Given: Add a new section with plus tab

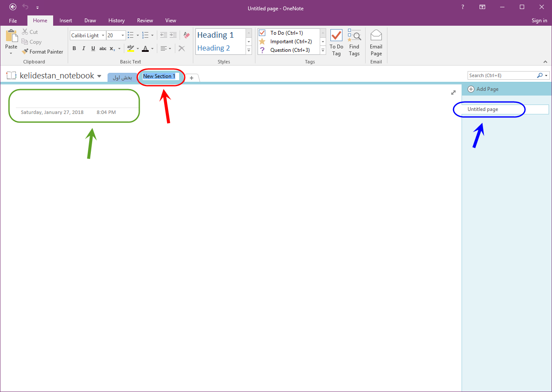Looking at the screenshot, I should click(x=192, y=78).
